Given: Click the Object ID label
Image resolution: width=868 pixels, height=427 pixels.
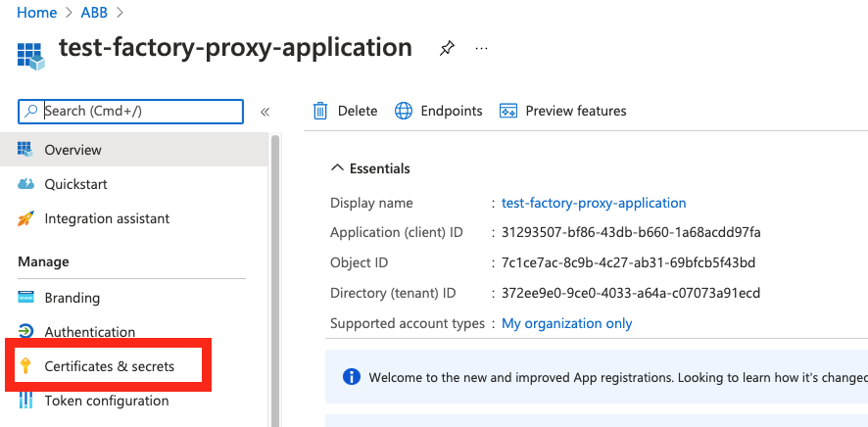Looking at the screenshot, I should coord(360,262).
